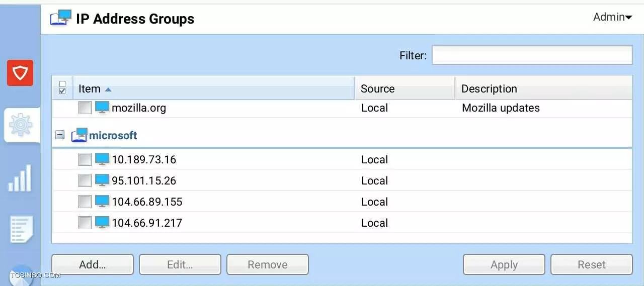Click computer icon beside mozilla.org
This screenshot has width=644, height=286.
click(x=102, y=108)
